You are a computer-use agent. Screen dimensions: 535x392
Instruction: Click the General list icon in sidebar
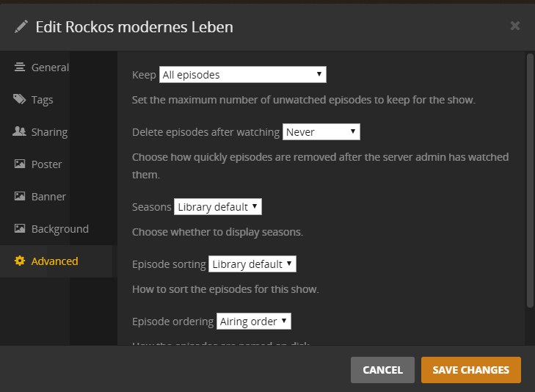pos(20,68)
